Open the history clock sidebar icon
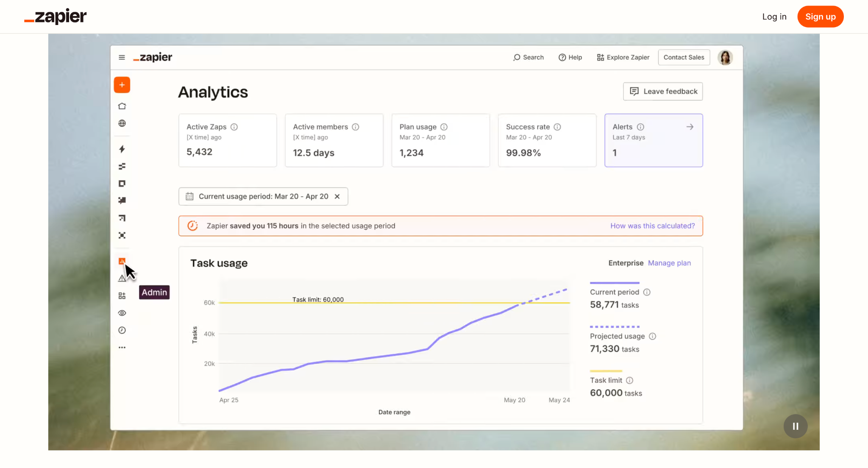Image resolution: width=868 pixels, height=468 pixels. pos(122,330)
